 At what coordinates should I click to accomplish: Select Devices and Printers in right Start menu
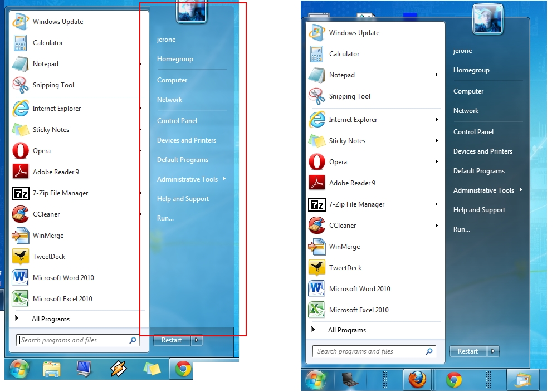click(482, 151)
